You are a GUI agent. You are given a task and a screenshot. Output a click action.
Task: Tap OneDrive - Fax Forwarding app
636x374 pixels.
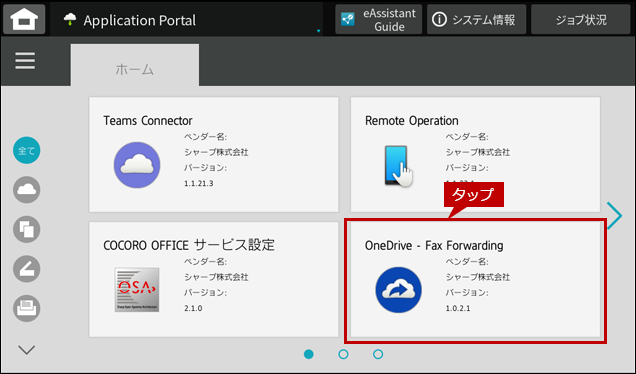475,279
